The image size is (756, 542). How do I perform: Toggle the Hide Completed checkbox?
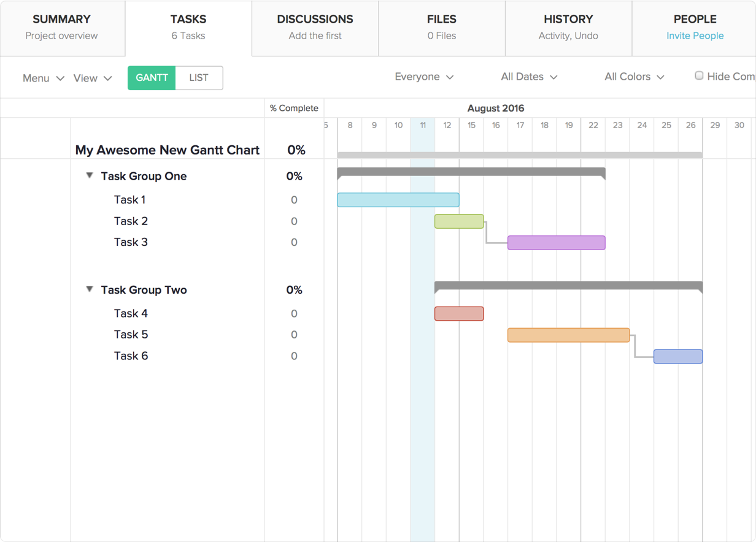pyautogui.click(x=699, y=76)
